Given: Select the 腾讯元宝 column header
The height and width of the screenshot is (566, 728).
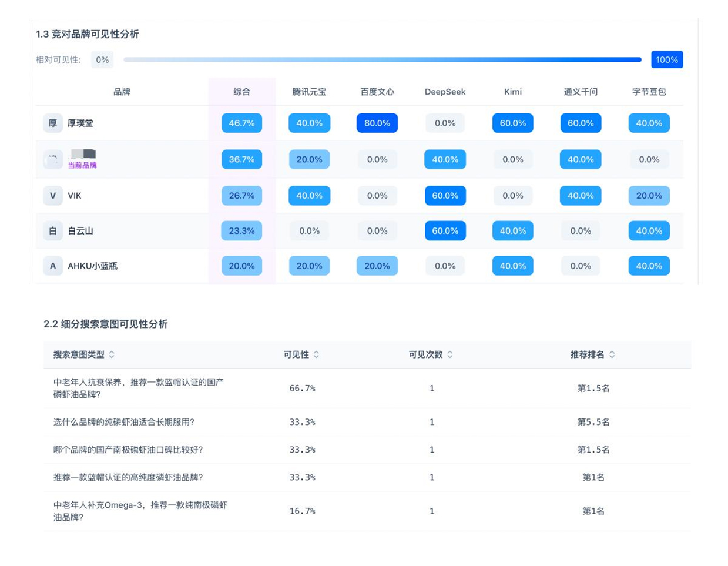Looking at the screenshot, I should tap(309, 92).
